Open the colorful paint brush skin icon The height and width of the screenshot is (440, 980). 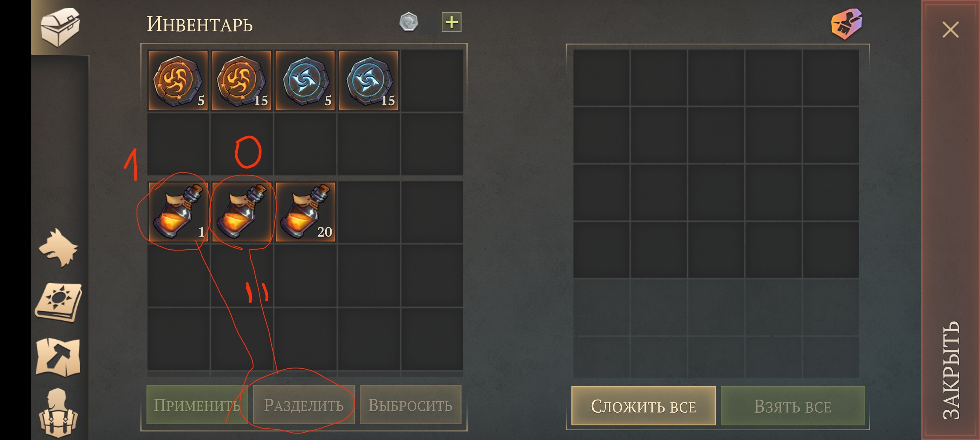(847, 24)
